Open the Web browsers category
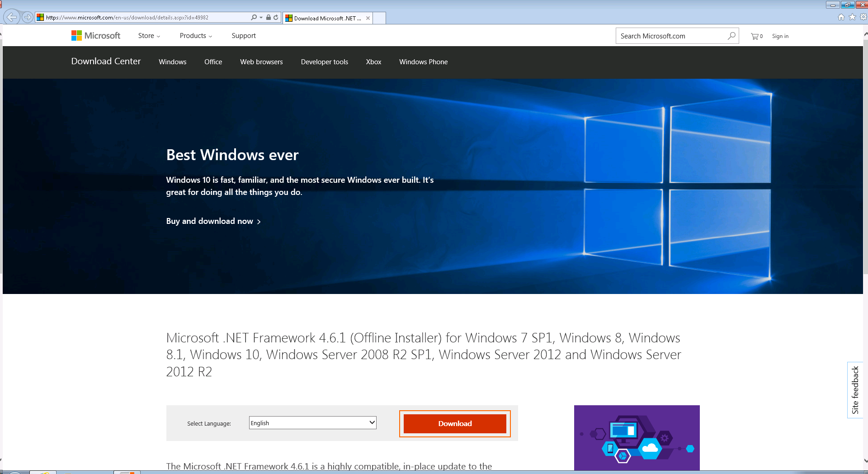This screenshot has width=868, height=474. coord(261,62)
